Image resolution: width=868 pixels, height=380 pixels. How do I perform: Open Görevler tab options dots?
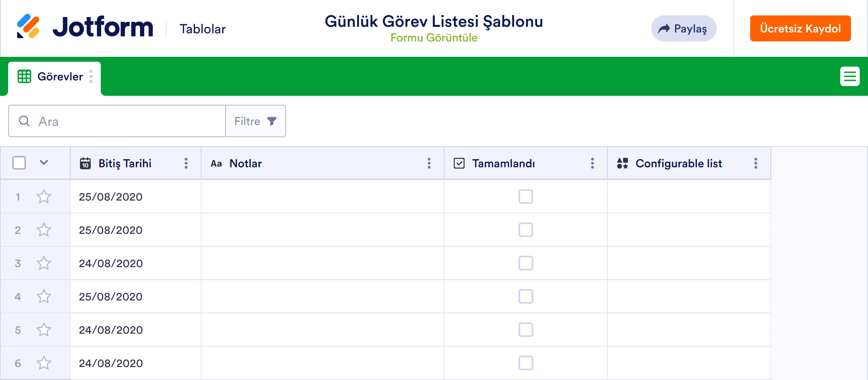[x=91, y=76]
